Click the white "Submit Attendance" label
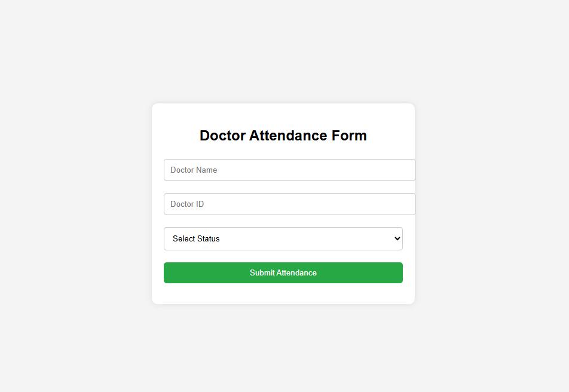The image size is (569, 392). tap(283, 272)
